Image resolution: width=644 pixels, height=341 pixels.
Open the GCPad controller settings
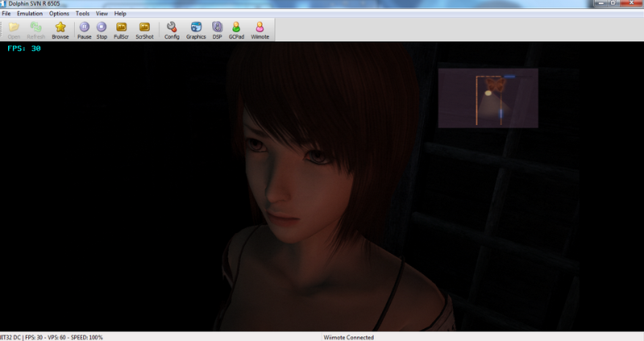(x=236, y=31)
